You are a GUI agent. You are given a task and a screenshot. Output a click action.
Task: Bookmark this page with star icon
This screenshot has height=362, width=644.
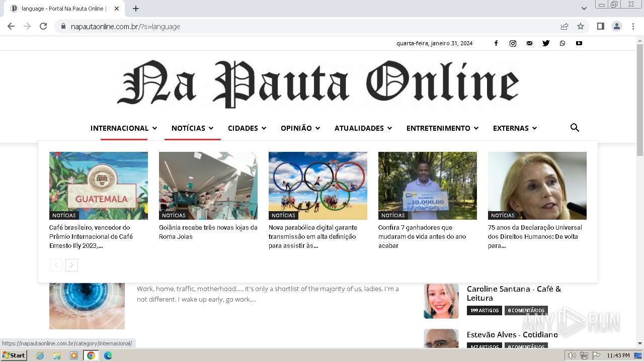click(581, 26)
